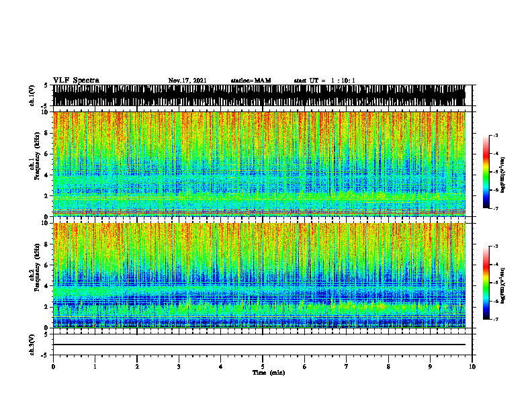Click the ch.1 voltage waveform strip
The width and height of the screenshot is (532, 411).
click(x=259, y=95)
